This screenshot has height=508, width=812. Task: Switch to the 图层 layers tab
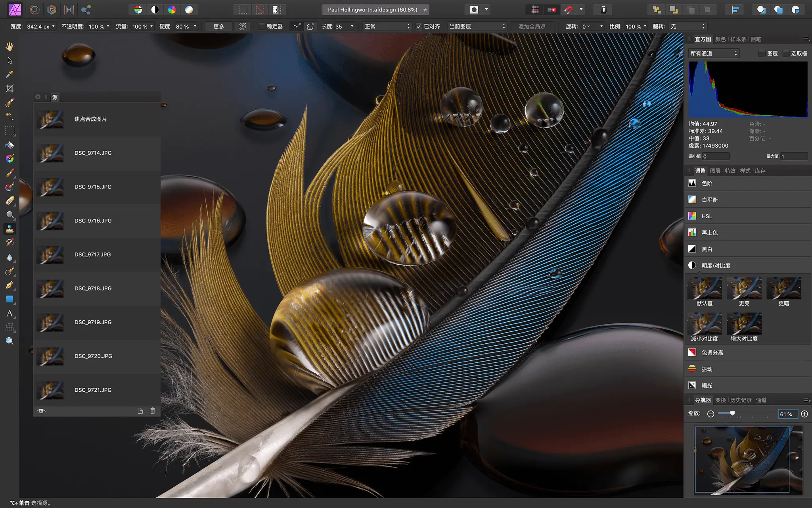[715, 171]
